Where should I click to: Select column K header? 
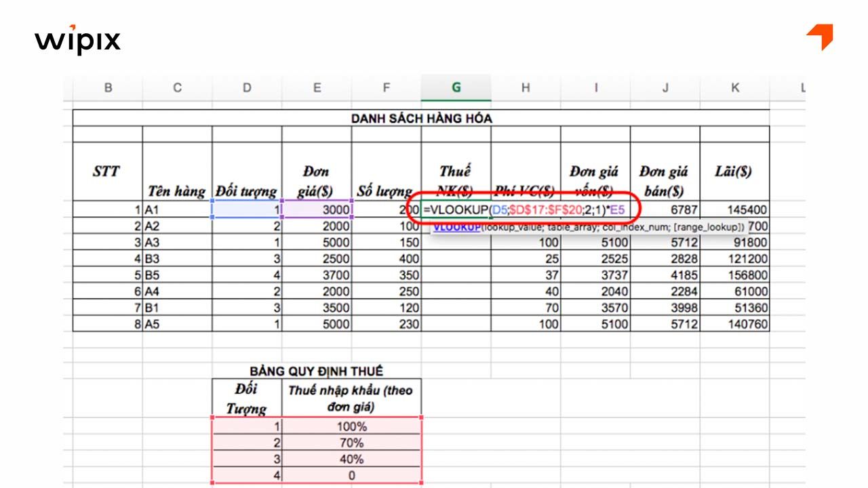pos(734,87)
